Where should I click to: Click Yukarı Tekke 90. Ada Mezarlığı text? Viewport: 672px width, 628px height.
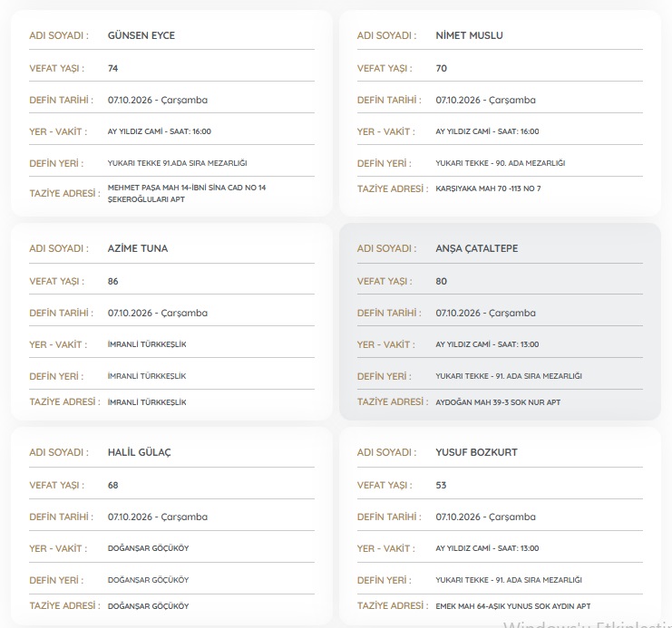click(x=500, y=163)
